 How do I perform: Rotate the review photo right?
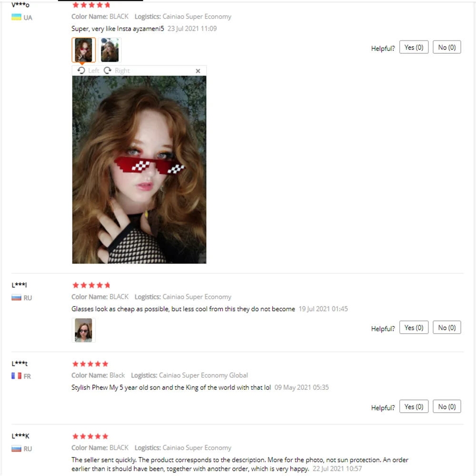117,71
